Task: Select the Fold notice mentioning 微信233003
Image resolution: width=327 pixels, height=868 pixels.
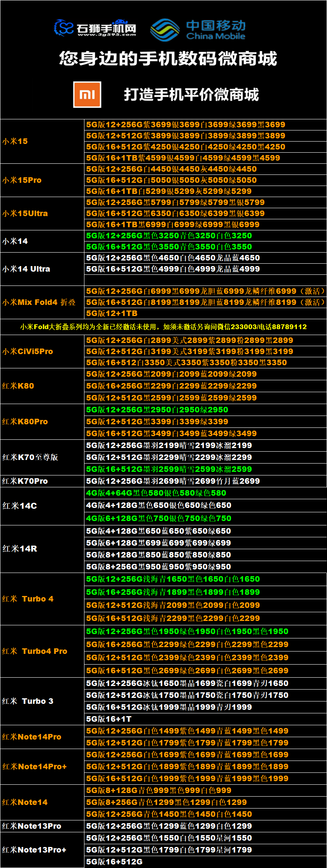Action: 163,327
